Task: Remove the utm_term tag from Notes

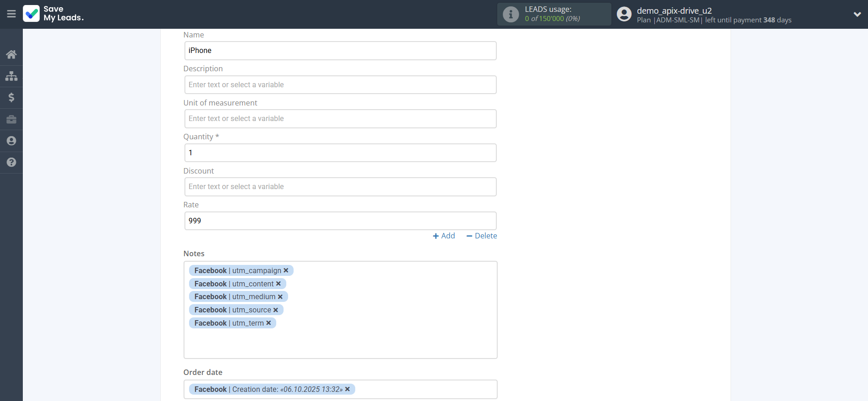Action: coord(268,323)
